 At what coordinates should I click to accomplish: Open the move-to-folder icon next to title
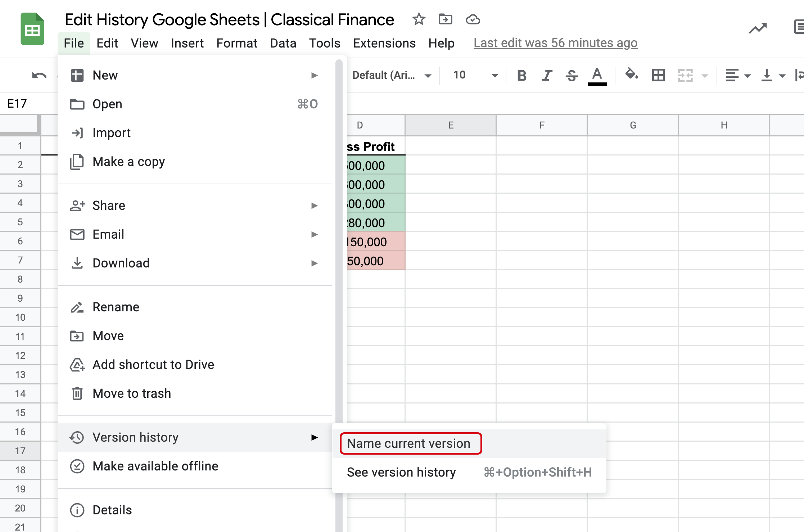click(445, 20)
